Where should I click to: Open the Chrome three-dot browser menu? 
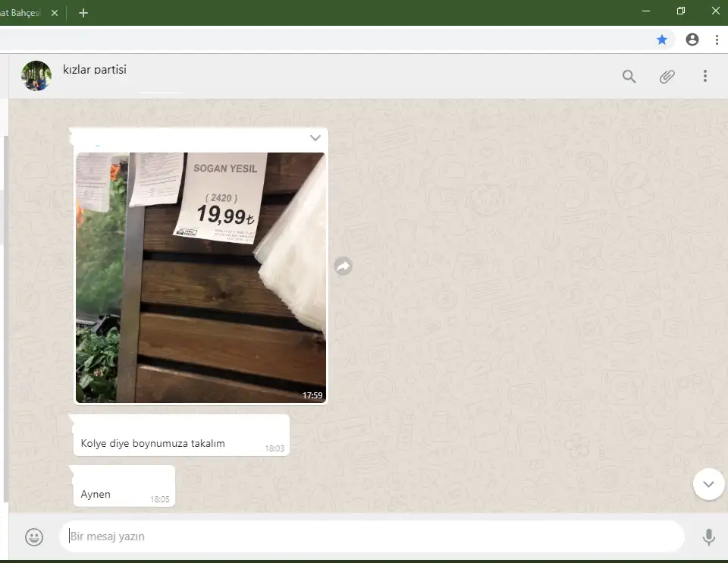tap(717, 39)
